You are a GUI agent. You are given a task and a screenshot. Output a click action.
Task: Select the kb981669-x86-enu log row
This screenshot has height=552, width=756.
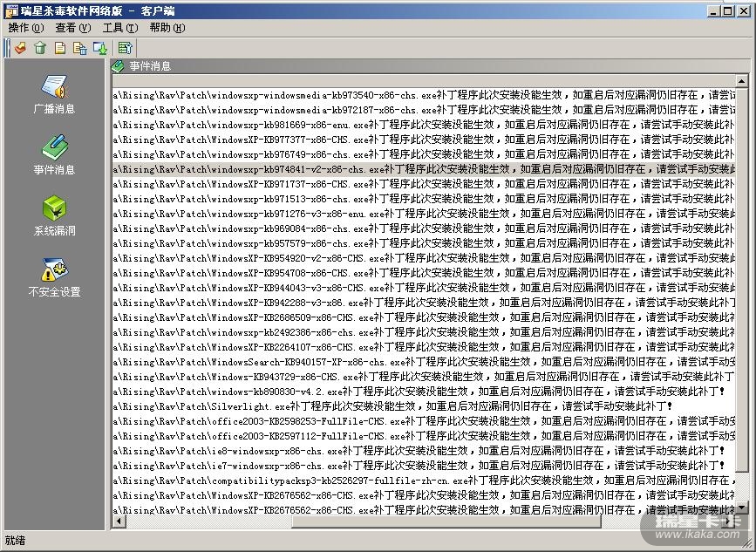[x=424, y=125]
